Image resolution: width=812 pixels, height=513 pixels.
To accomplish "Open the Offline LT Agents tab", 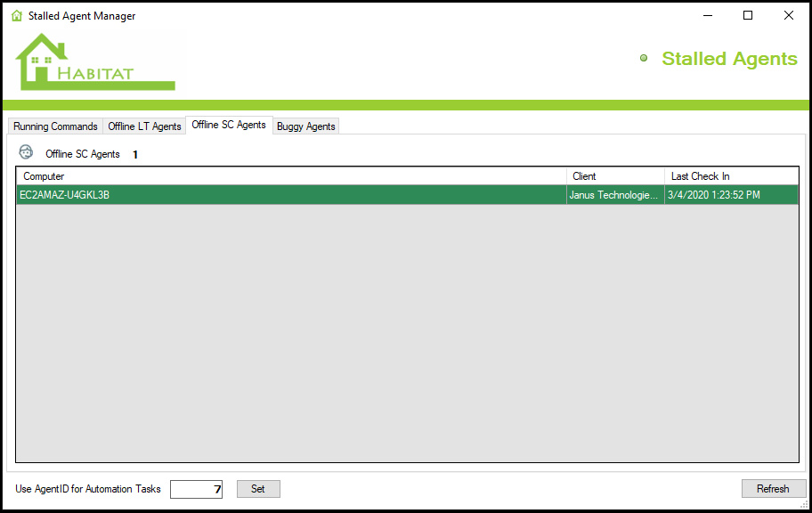I will (x=144, y=126).
